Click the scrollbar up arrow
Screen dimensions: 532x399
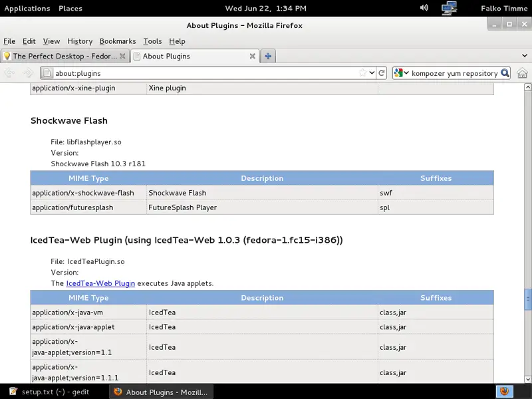528,87
